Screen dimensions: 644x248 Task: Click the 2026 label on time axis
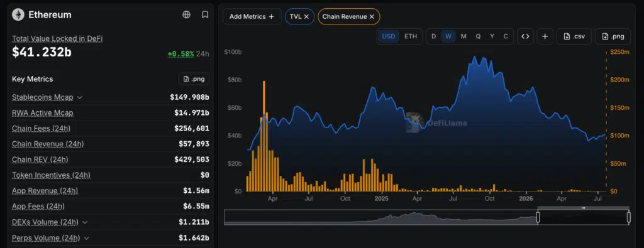pyautogui.click(x=526, y=198)
